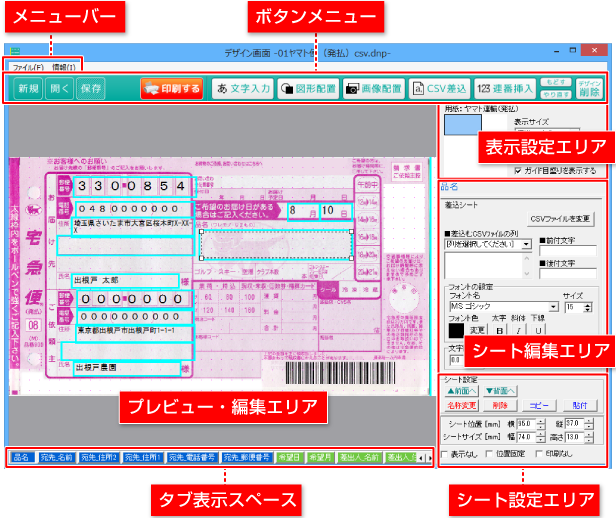Click the blue paper thumbnail preview
This screenshot has width=616, height=518.
click(x=462, y=125)
